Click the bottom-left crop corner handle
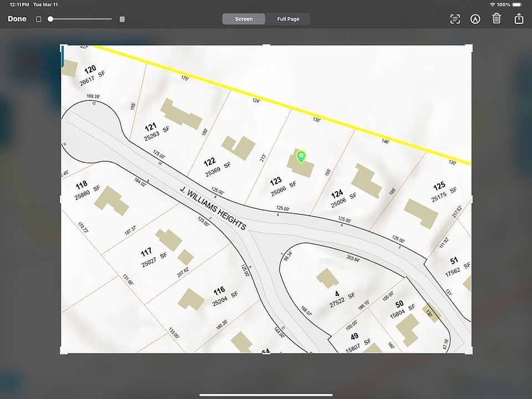532x399 pixels. (x=61, y=352)
